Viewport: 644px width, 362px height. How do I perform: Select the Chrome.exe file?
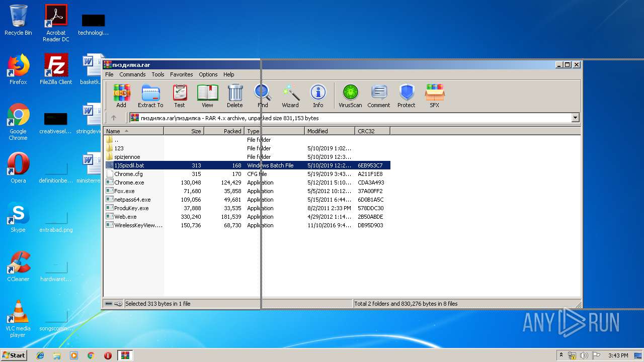(x=247, y=183)
